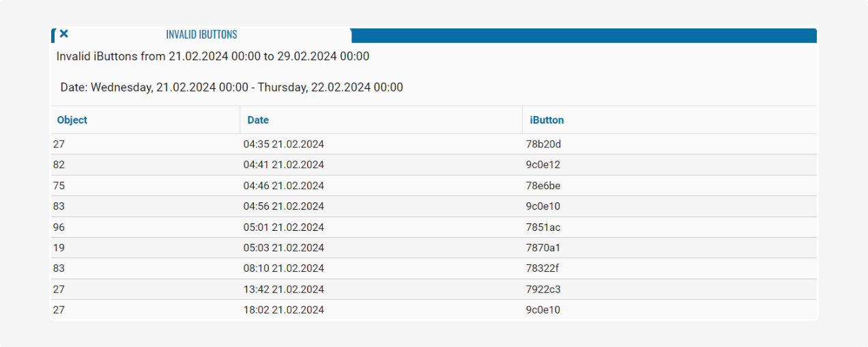Select the Invalid iButtons tab title
This screenshot has height=347, width=868.
coord(201,34)
